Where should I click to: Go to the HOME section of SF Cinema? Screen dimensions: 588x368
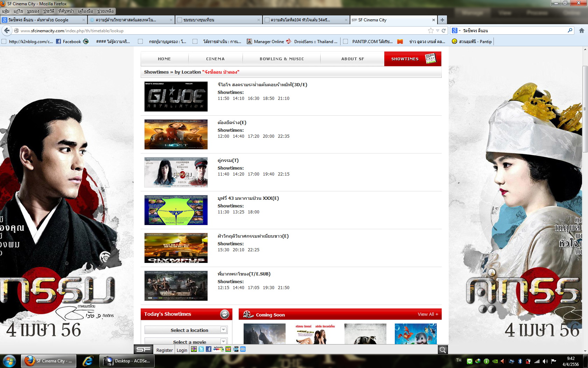click(x=164, y=59)
